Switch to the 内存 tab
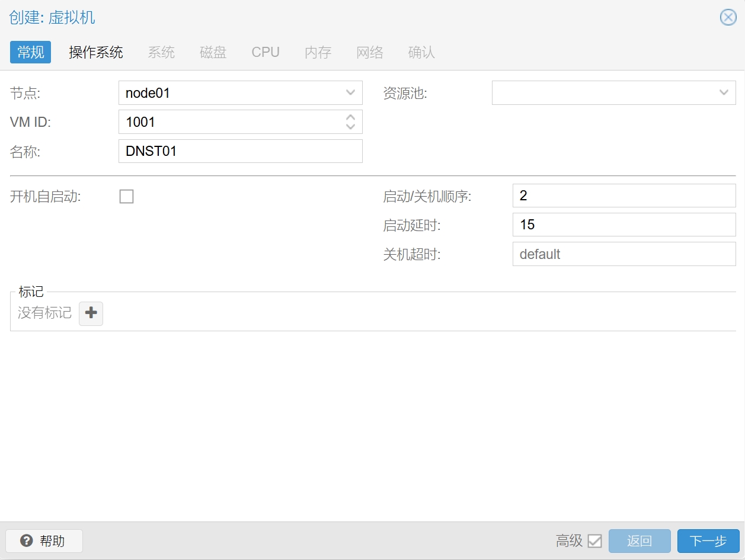This screenshot has width=745, height=560. [318, 52]
